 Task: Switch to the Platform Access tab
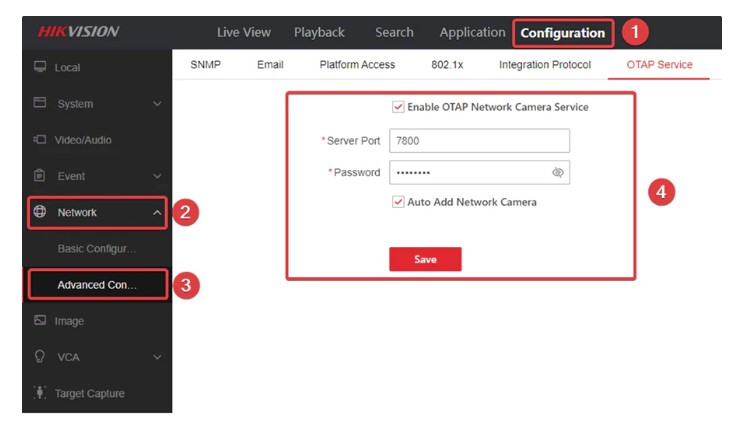tap(357, 65)
